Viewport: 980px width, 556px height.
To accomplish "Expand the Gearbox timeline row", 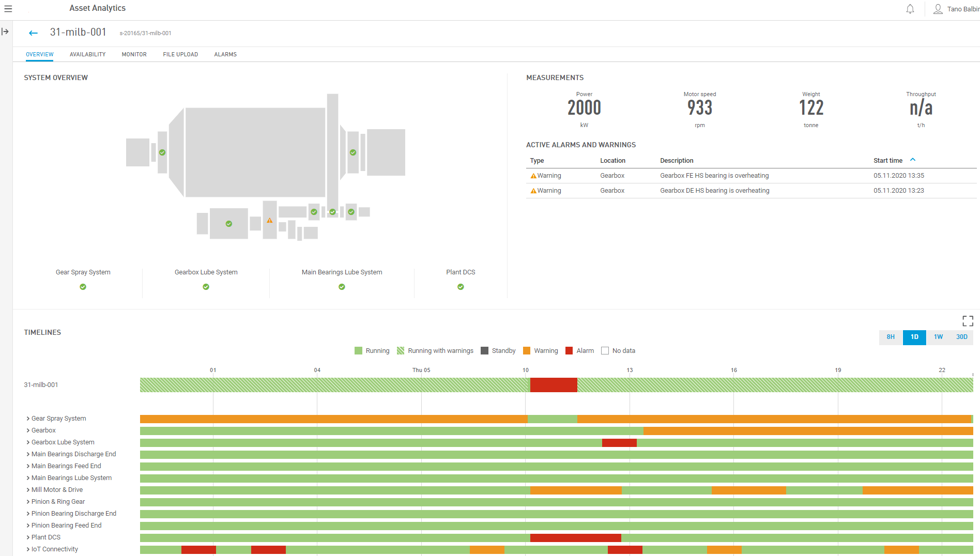I will tap(28, 430).
